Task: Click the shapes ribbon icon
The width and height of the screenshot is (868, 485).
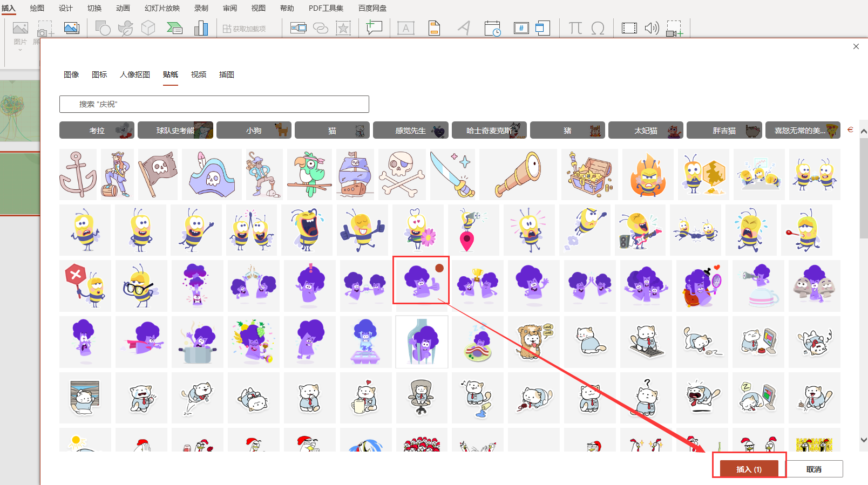Action: pos(103,28)
